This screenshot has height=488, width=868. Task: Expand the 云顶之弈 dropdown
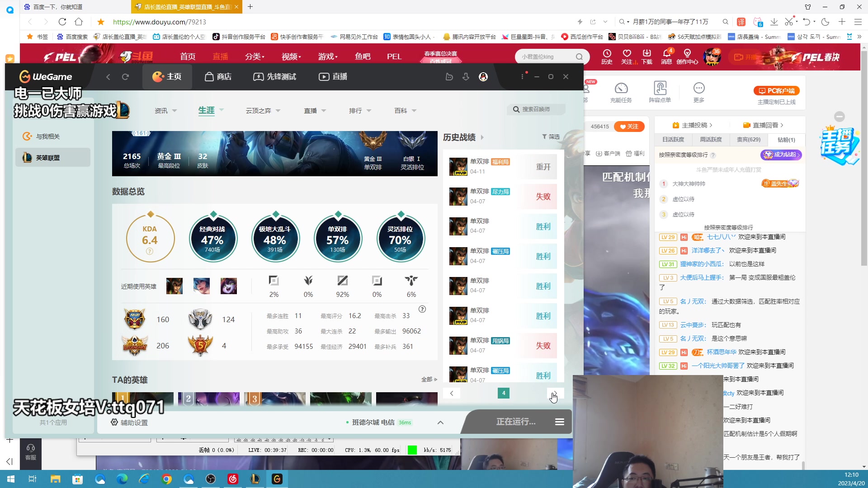[263, 111]
